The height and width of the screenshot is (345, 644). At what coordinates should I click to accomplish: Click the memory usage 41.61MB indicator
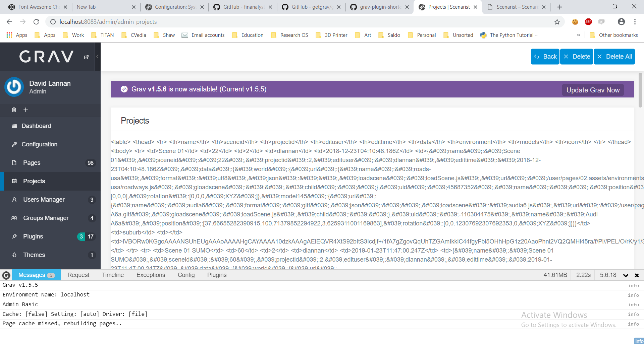coord(555,275)
